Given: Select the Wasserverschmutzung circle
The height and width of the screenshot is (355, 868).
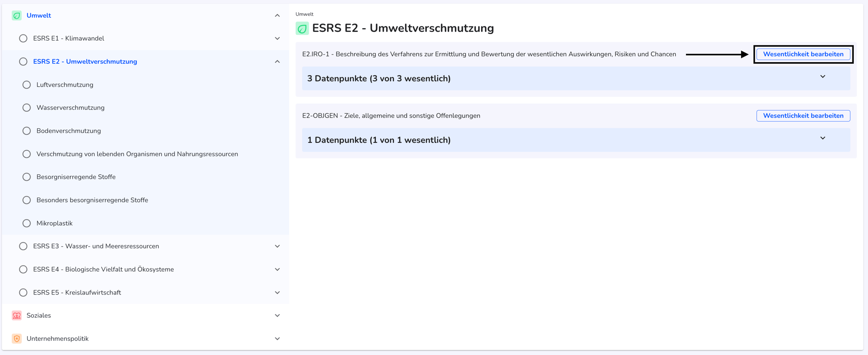Looking at the screenshot, I should click(x=26, y=108).
